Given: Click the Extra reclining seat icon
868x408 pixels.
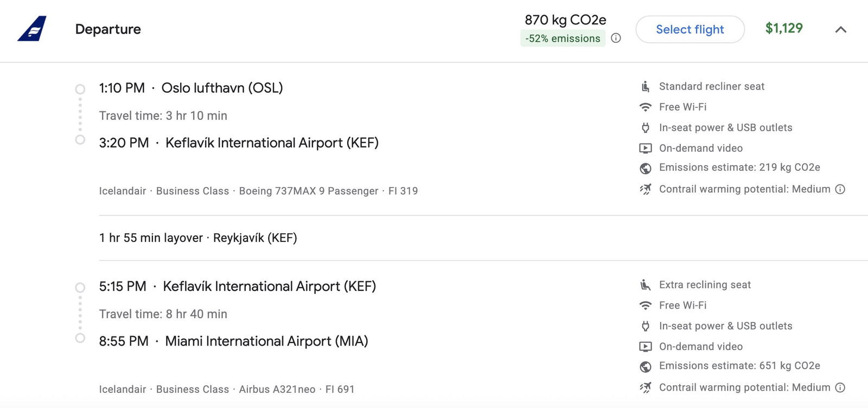Looking at the screenshot, I should pos(645,285).
